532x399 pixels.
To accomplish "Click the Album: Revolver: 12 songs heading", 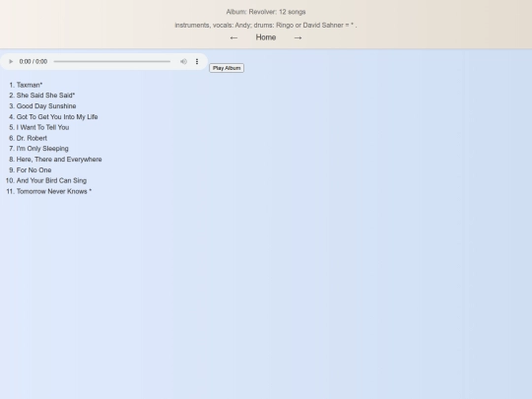I will tap(266, 12).
